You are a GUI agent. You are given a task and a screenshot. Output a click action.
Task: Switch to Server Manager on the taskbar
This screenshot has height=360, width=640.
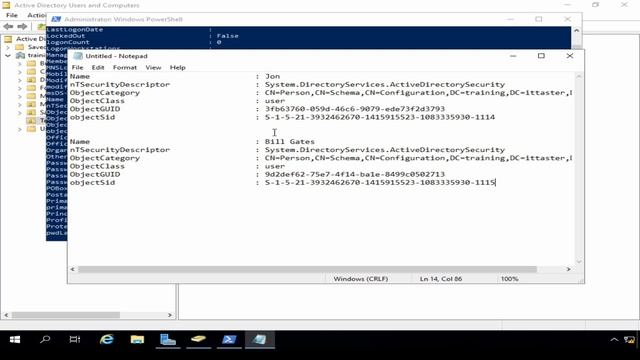tap(168, 340)
